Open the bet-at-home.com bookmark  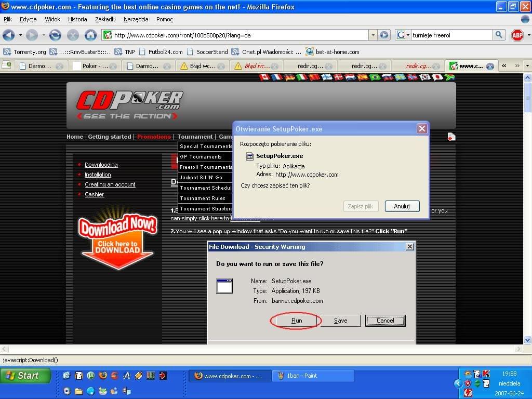tap(332, 52)
